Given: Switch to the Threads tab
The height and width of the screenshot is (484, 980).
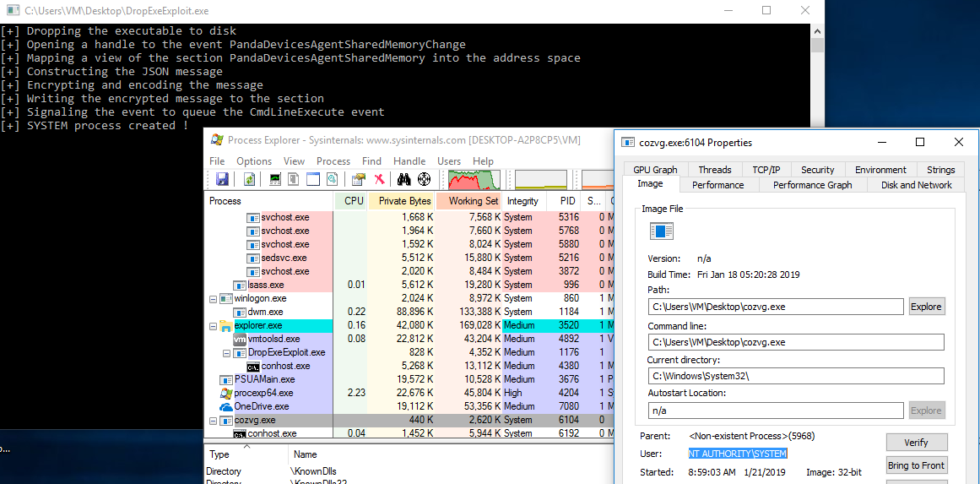Looking at the screenshot, I should (x=714, y=170).
